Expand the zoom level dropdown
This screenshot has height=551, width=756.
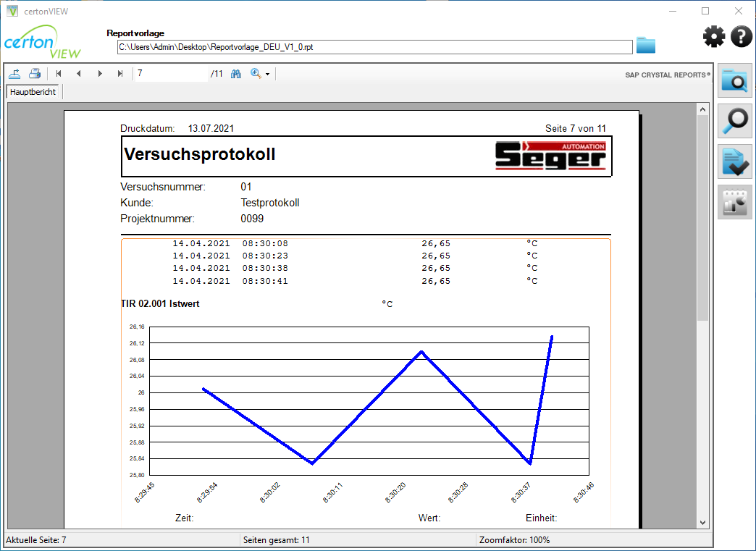pos(266,73)
